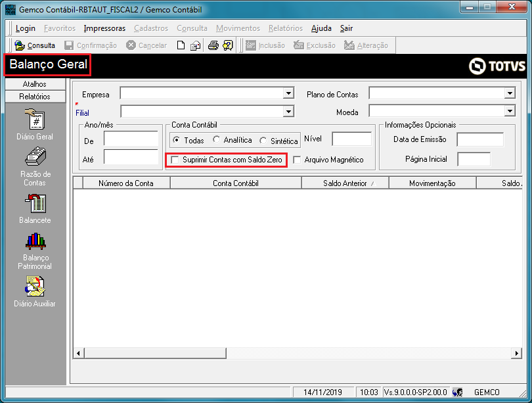Click the date 14/11/2019 in status bar
This screenshot has height=403, width=532.
tap(322, 392)
